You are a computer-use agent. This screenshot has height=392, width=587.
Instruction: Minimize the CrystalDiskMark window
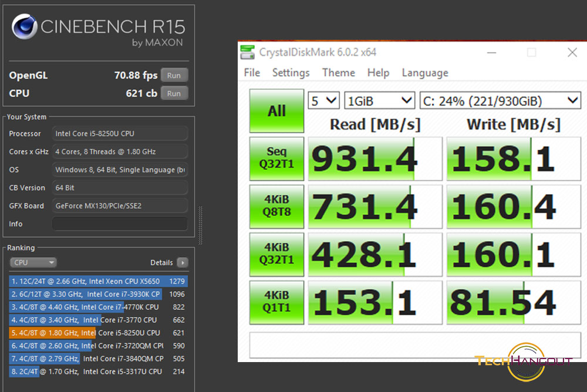491,53
